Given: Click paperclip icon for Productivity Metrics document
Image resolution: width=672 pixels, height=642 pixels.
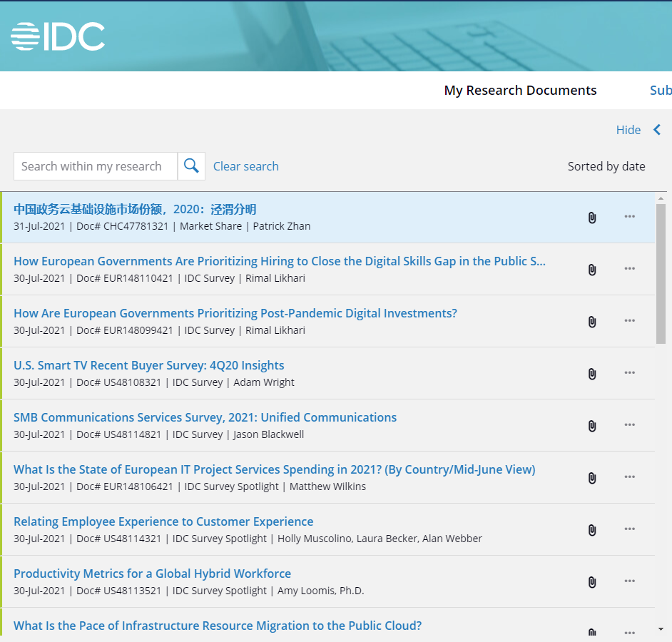Looking at the screenshot, I should click(592, 582).
